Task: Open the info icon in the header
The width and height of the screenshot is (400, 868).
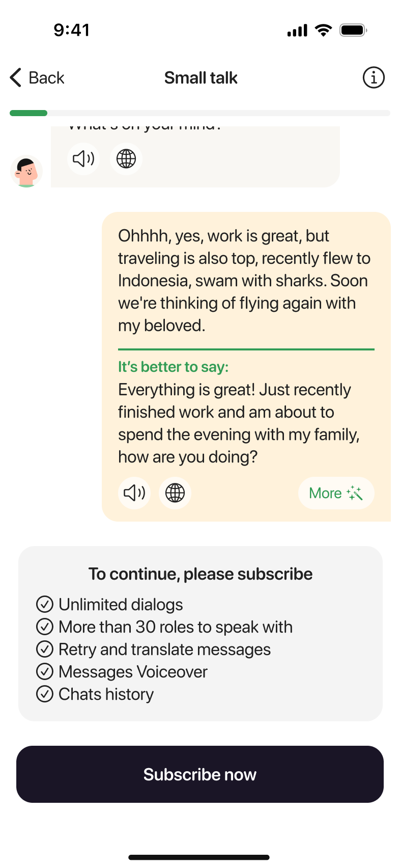Action: point(374,78)
